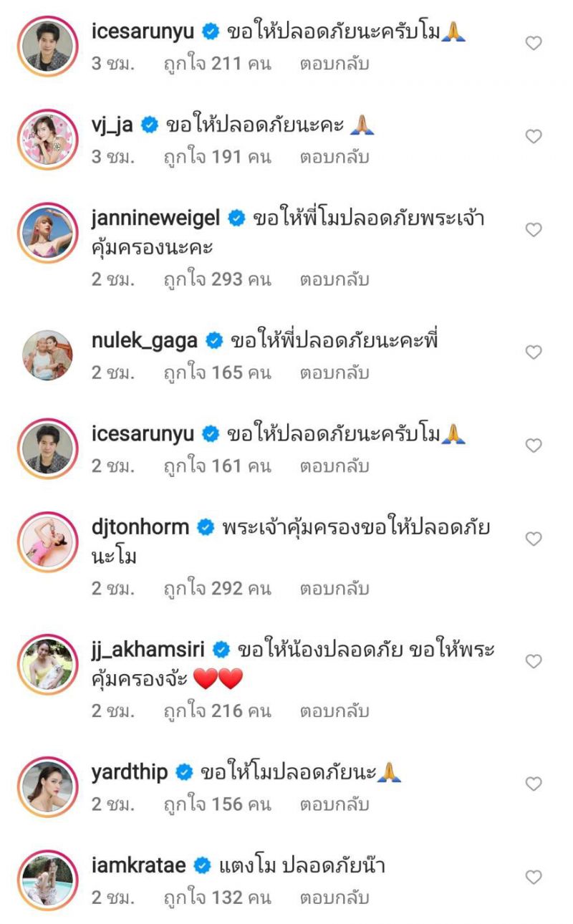Tap the heart beside djtonhorm's comment
Screen dimensions: 573x924
(534, 539)
